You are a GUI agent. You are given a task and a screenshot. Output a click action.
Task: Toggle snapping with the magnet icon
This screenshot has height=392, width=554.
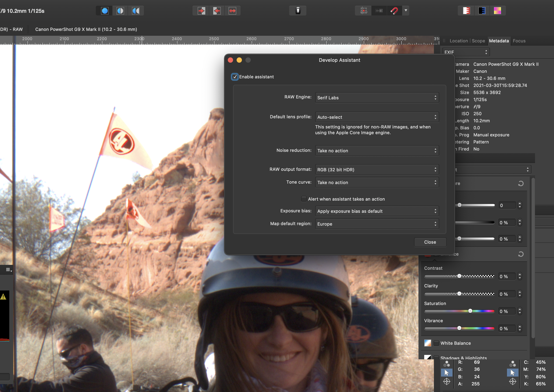[394, 11]
